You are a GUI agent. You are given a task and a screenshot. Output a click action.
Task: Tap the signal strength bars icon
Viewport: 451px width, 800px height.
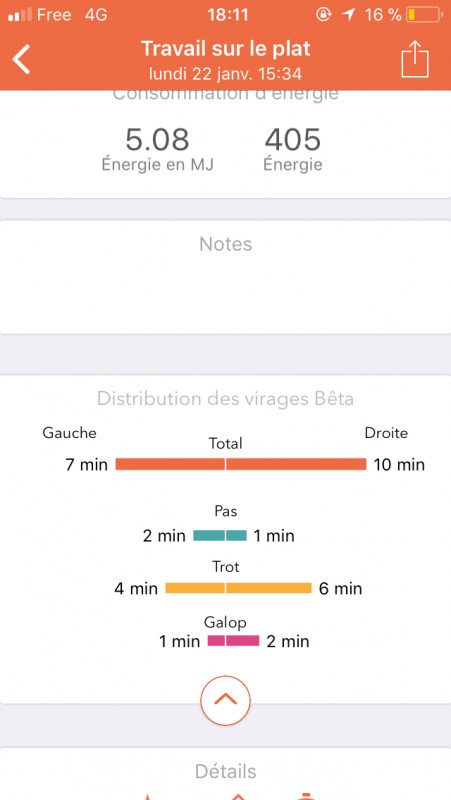click(20, 15)
